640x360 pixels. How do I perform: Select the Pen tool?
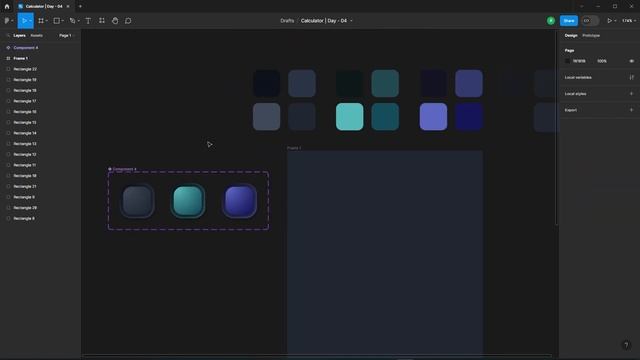[72, 20]
